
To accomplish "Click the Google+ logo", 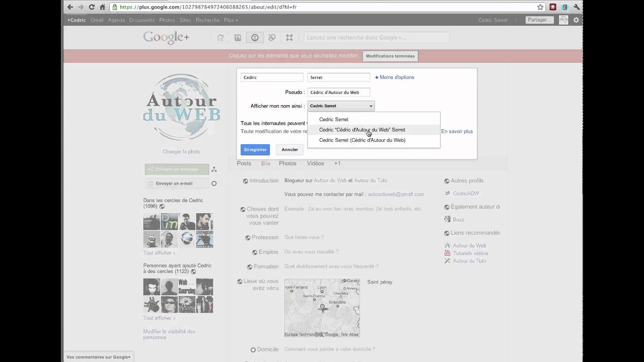I will pyautogui.click(x=166, y=38).
